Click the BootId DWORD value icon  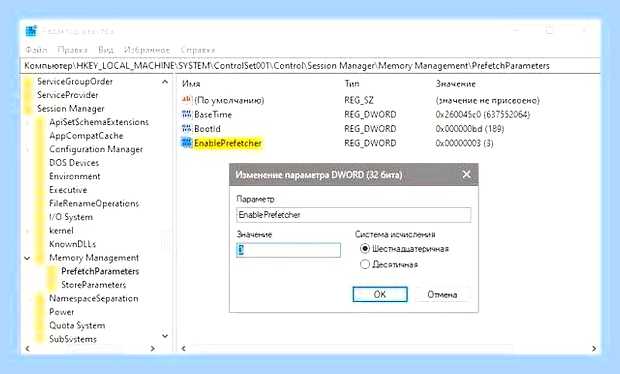(186, 128)
